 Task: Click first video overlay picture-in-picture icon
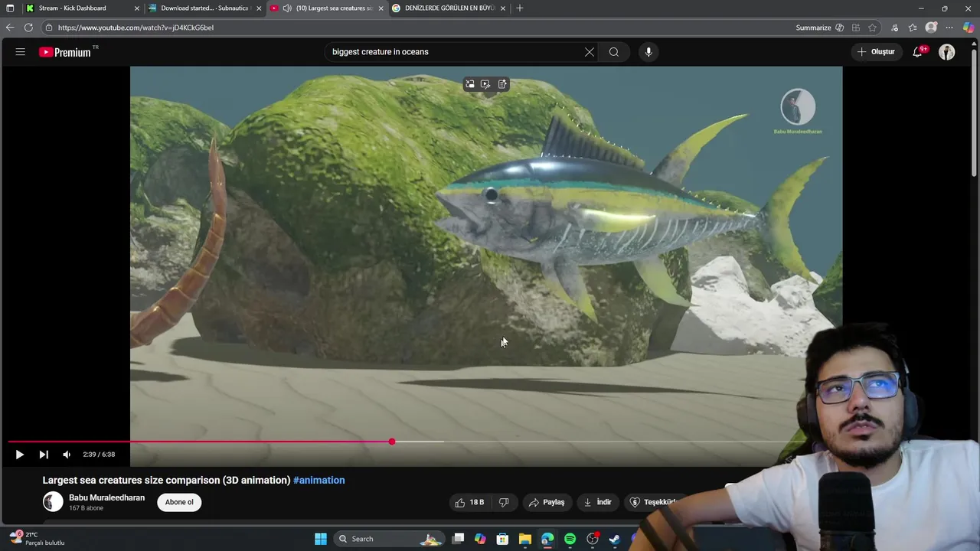[x=470, y=84]
